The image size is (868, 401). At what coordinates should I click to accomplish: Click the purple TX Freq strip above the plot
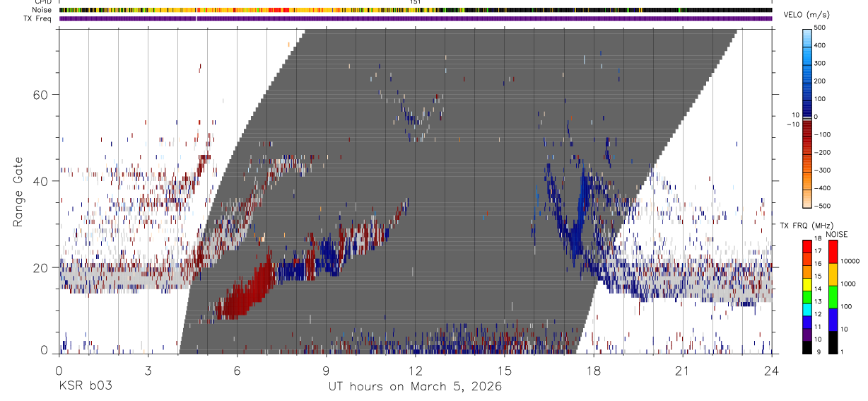coord(415,18)
